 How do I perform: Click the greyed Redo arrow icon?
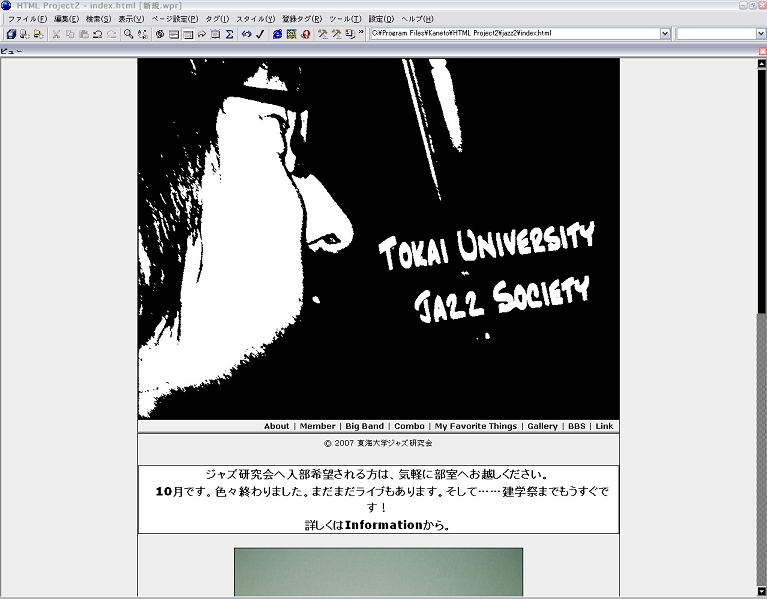click(x=112, y=34)
